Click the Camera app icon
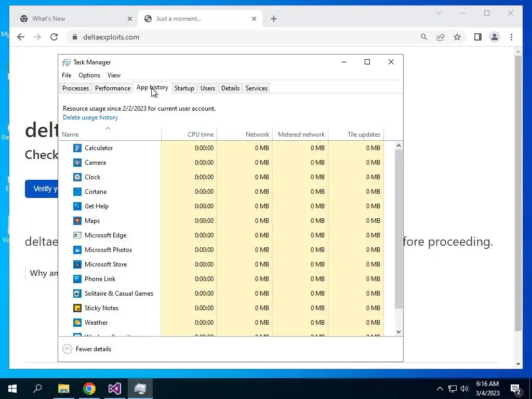Viewport: 532px width, 399px height. tap(77, 163)
